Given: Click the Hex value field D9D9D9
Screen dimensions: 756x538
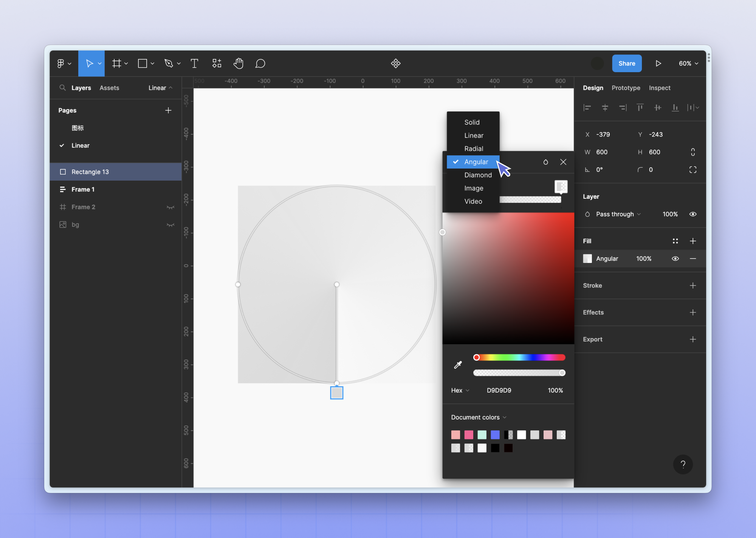Looking at the screenshot, I should [x=499, y=391].
